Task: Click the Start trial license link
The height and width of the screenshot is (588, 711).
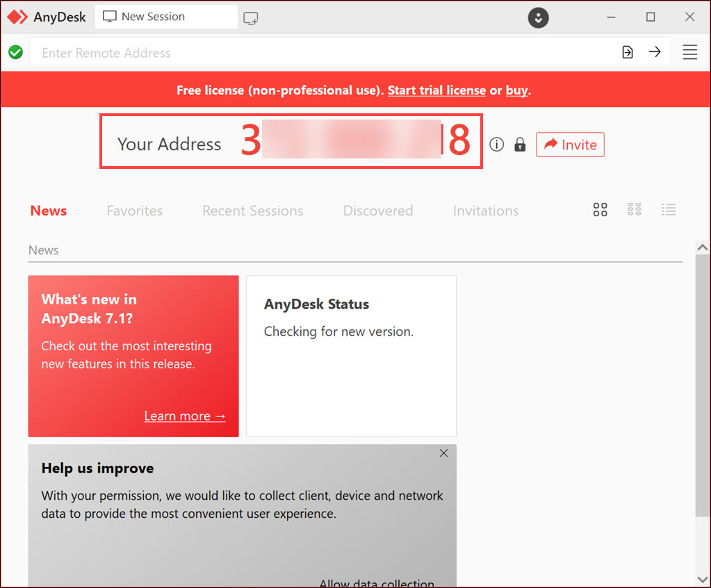Action: coord(436,90)
